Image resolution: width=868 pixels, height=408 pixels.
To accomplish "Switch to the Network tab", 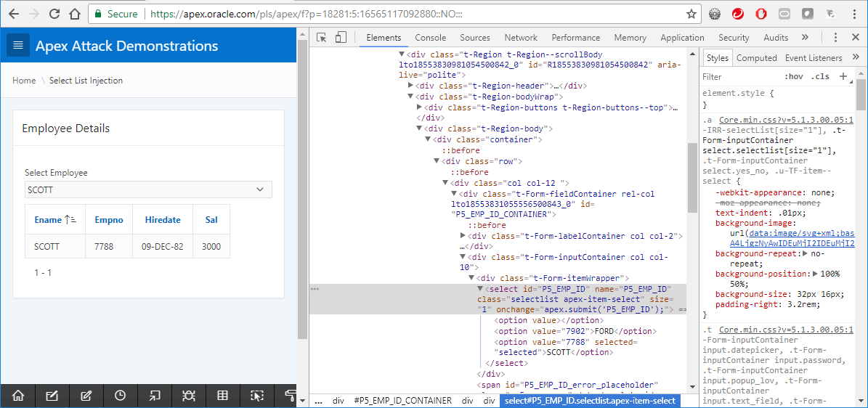I will coord(521,38).
